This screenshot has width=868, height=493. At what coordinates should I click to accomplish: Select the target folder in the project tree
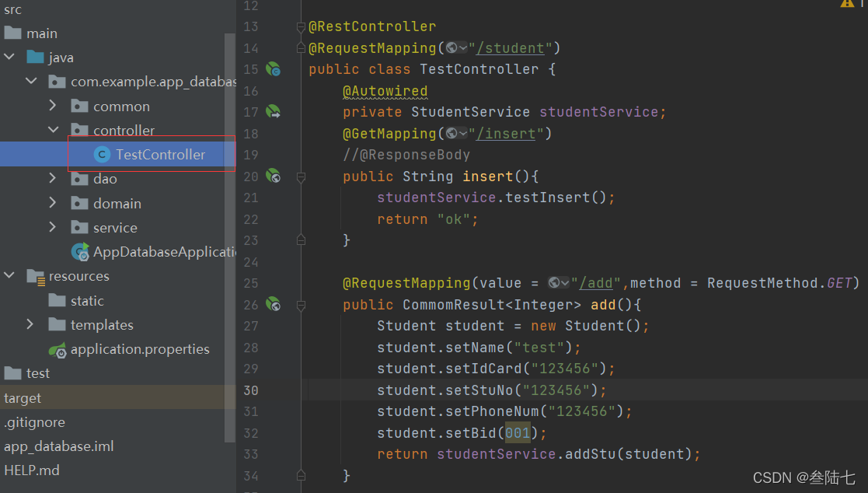coord(118,397)
